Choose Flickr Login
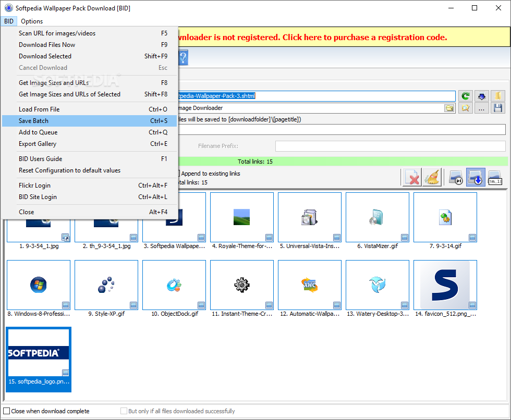The width and height of the screenshot is (511, 420). 90,186
